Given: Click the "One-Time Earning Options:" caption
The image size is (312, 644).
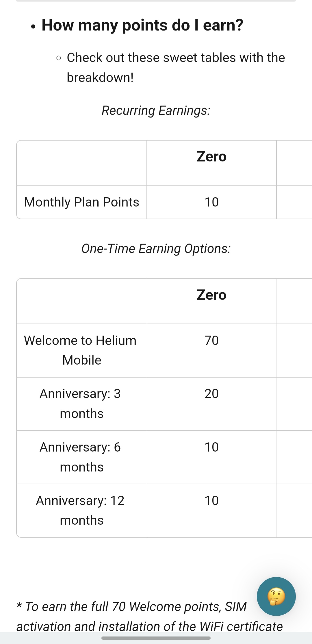Looking at the screenshot, I should coord(156,249).
